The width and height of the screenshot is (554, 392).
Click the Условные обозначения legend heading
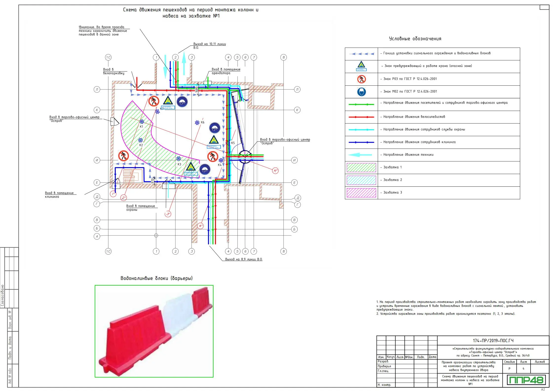point(415,39)
